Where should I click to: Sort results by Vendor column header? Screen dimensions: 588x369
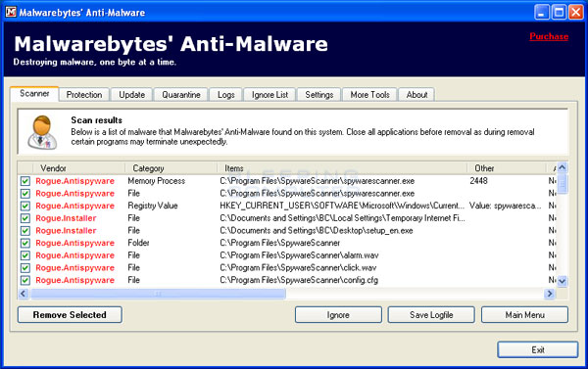point(79,168)
